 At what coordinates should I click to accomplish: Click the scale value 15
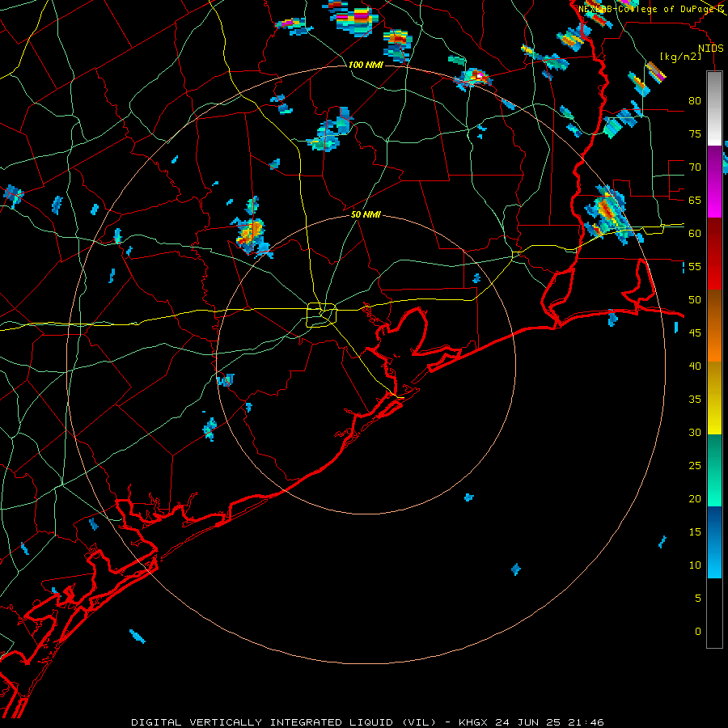695,532
